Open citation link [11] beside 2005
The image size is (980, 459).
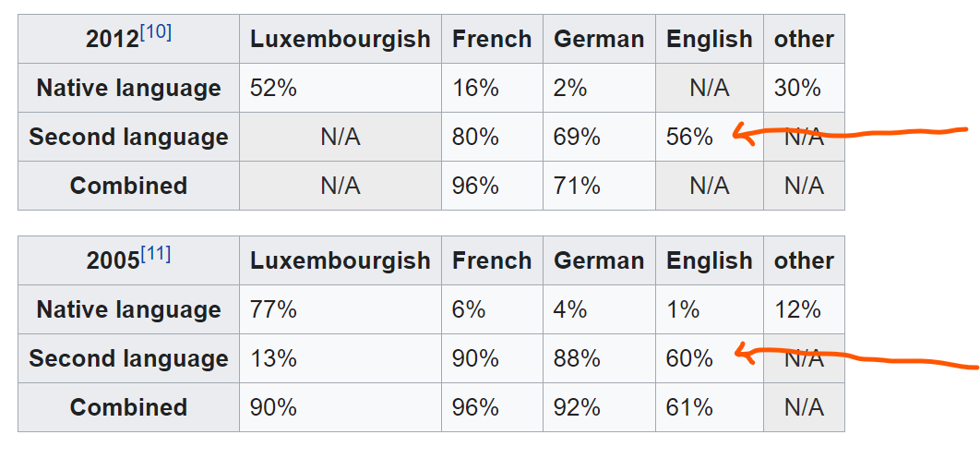pos(155,255)
